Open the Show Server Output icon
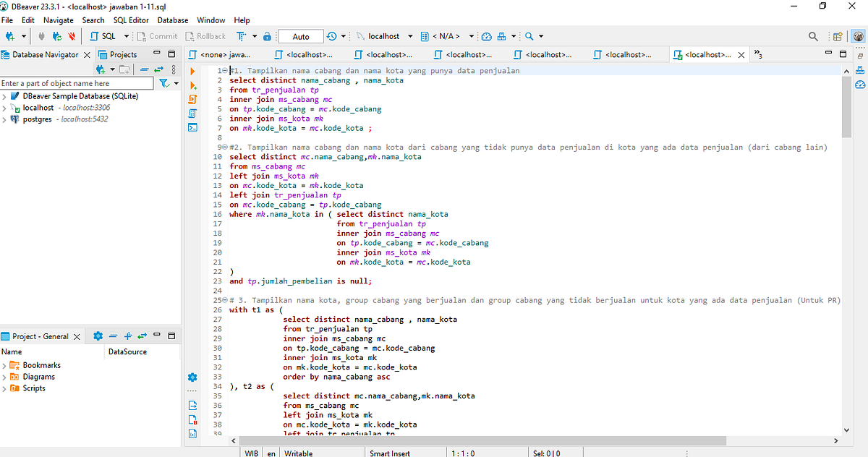Image resolution: width=868 pixels, height=457 pixels. [x=192, y=127]
